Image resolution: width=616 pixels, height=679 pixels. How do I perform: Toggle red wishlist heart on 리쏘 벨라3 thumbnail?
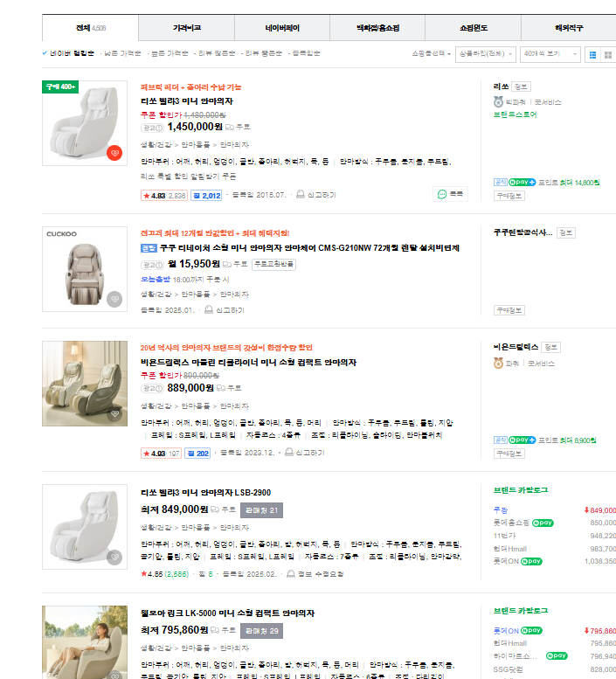click(114, 153)
